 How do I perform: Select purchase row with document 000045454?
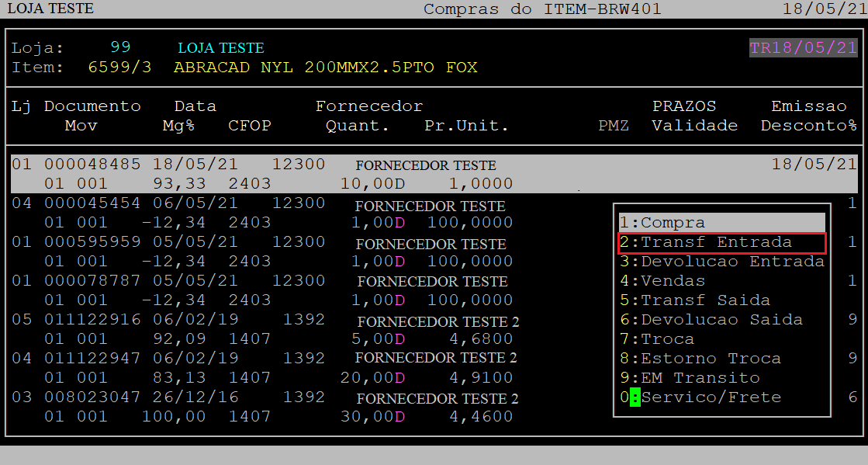92,203
